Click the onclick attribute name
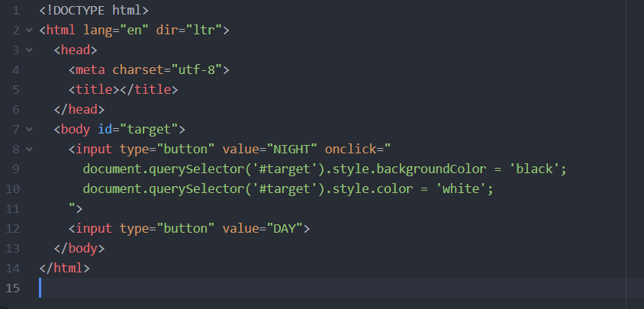Screen dimensions: 644x309 [x=350, y=149]
